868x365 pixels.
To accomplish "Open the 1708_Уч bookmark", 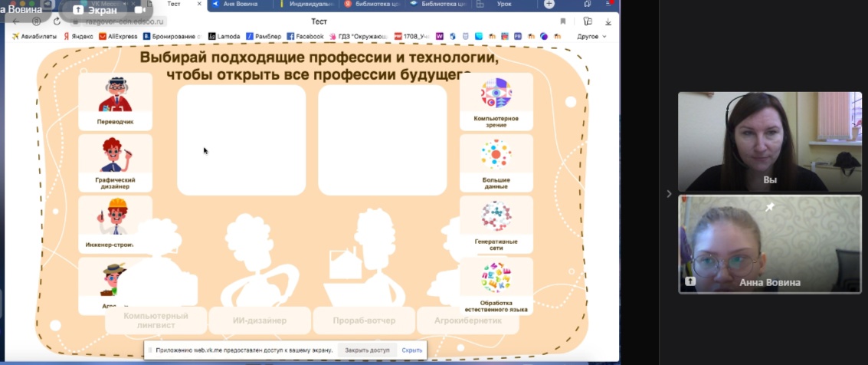I will 411,37.
